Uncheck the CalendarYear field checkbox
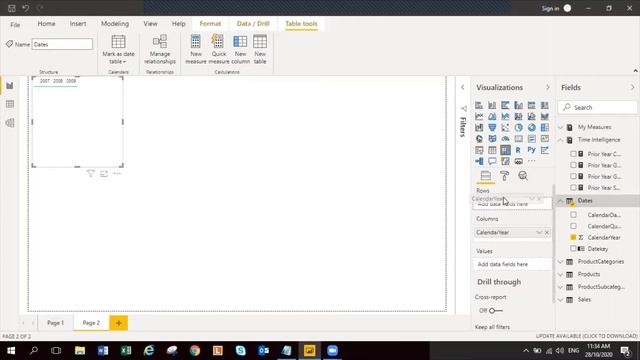Image resolution: width=640 pixels, height=360 pixels. (x=573, y=237)
